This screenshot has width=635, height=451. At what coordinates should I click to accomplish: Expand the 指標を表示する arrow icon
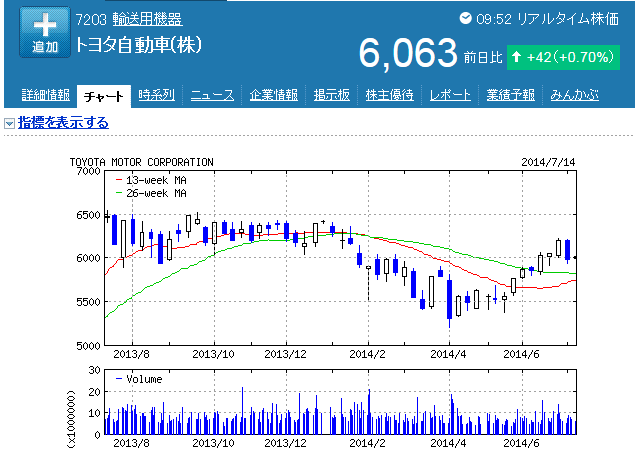tap(9, 123)
